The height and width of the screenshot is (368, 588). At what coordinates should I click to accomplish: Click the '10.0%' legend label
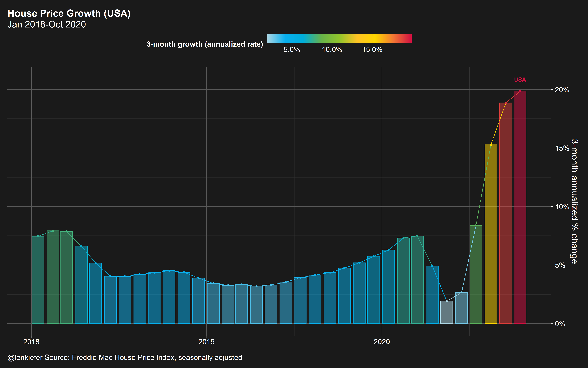pyautogui.click(x=332, y=50)
